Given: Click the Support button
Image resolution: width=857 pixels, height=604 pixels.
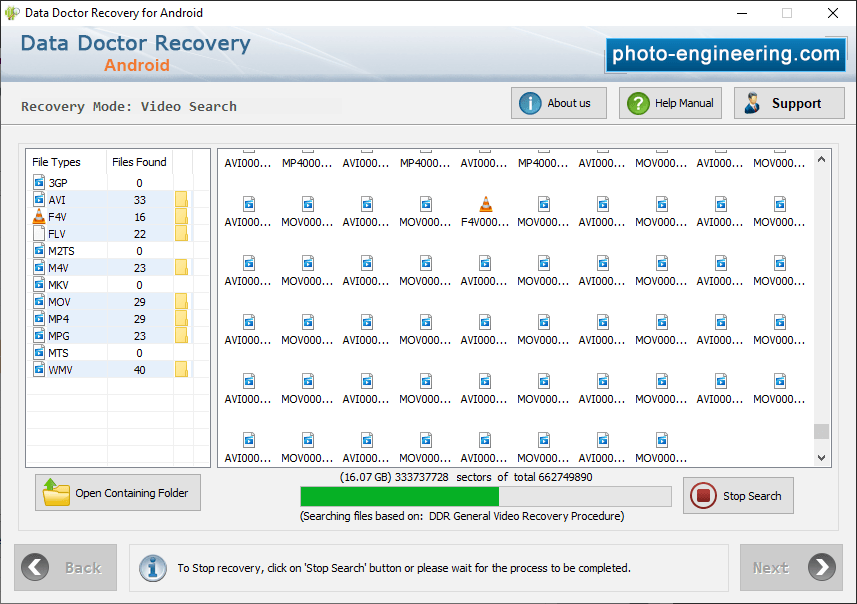Looking at the screenshot, I should (789, 103).
